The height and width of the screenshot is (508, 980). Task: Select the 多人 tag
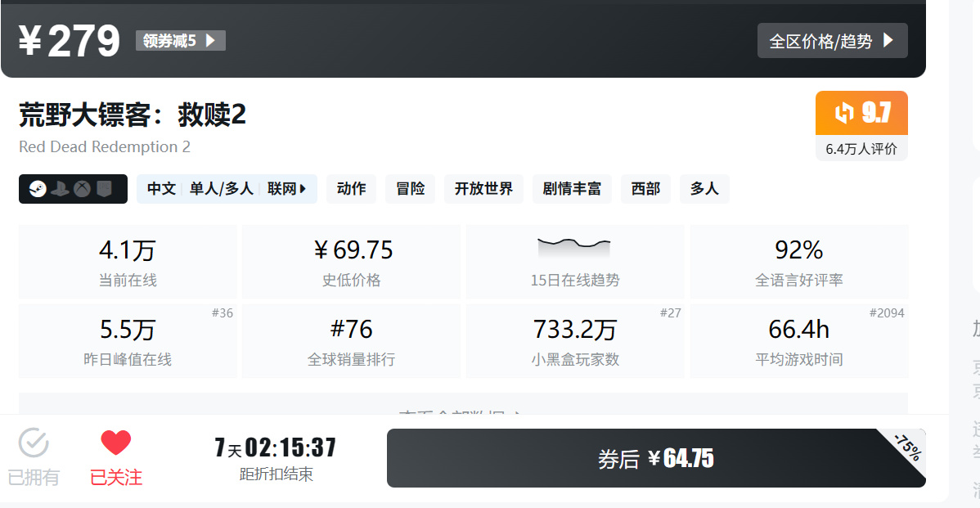pyautogui.click(x=704, y=189)
